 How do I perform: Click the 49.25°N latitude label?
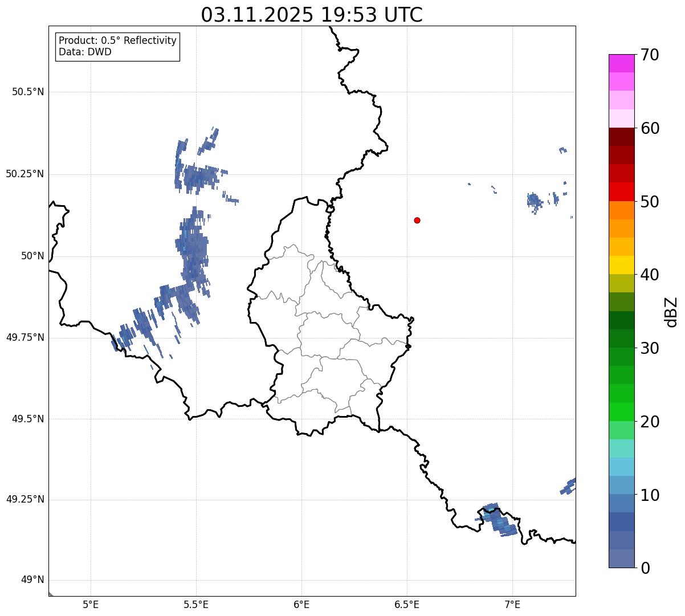pyautogui.click(x=25, y=500)
